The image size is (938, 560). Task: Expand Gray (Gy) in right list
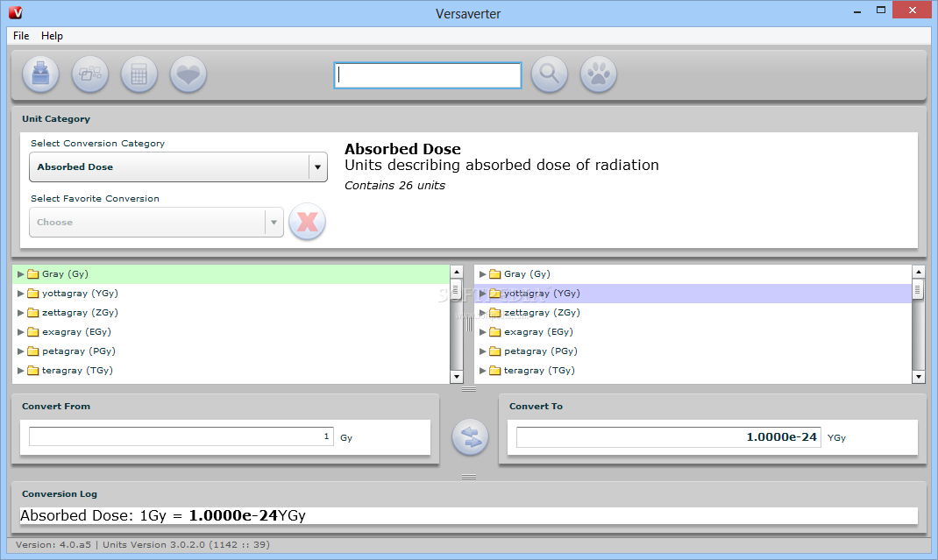482,274
